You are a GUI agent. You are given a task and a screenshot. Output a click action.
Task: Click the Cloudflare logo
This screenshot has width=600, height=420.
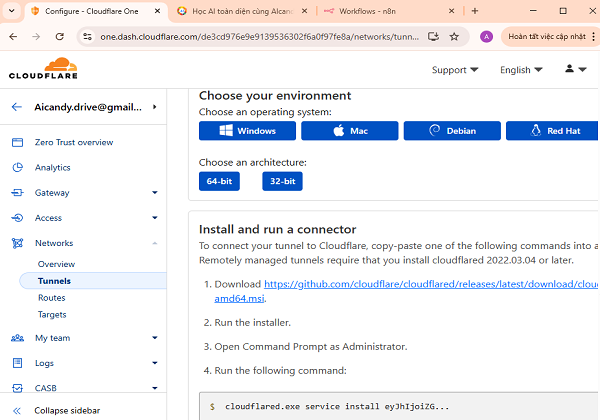(x=43, y=69)
